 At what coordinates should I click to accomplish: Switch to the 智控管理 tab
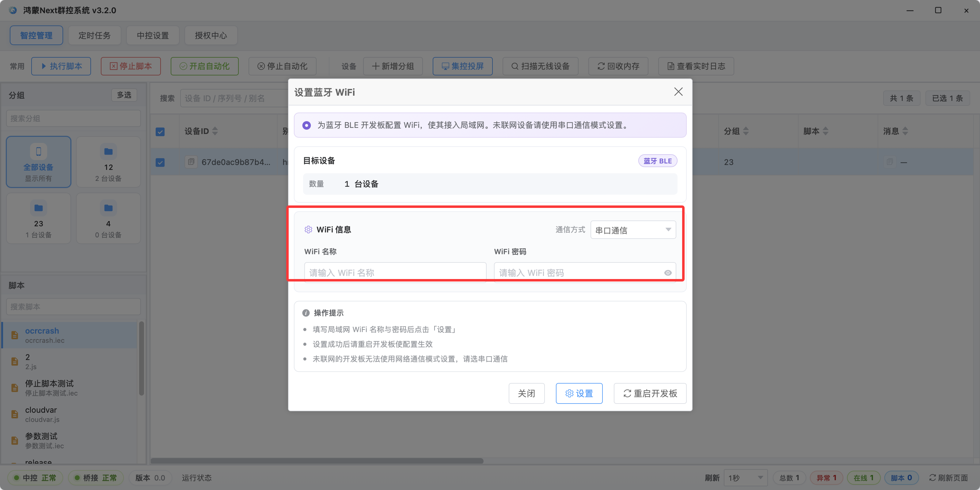coord(36,35)
